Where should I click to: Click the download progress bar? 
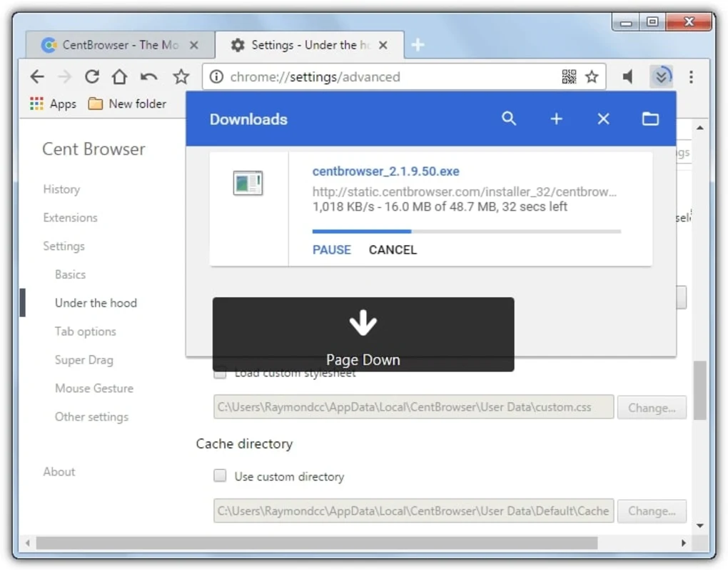click(x=467, y=231)
